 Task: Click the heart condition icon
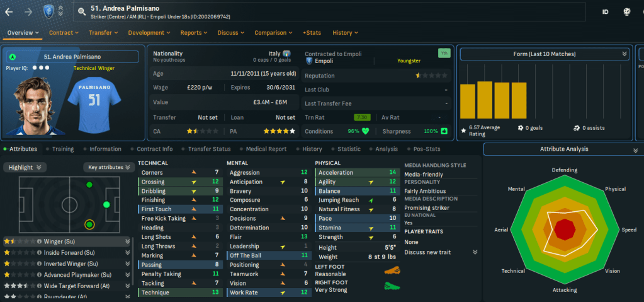point(366,132)
